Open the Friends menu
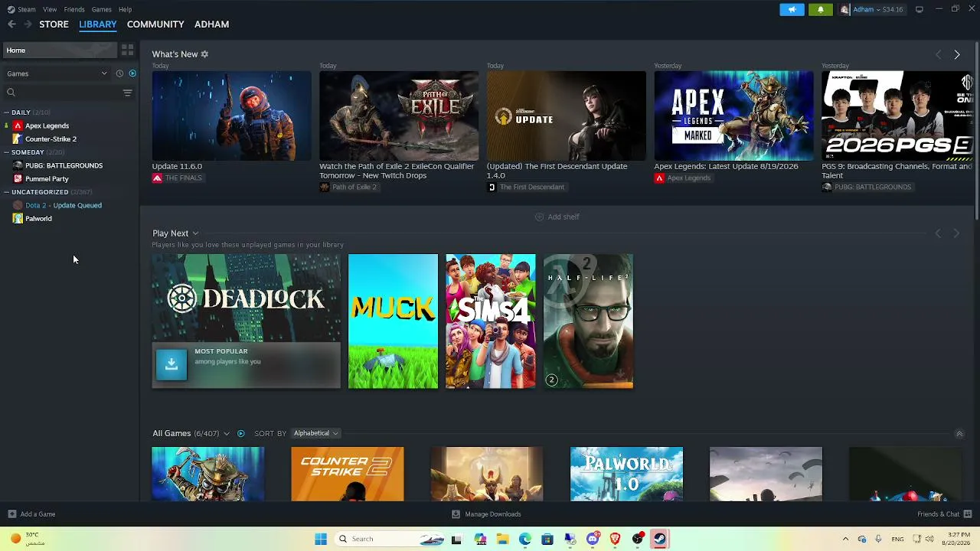Image resolution: width=980 pixels, height=551 pixels. (74, 9)
